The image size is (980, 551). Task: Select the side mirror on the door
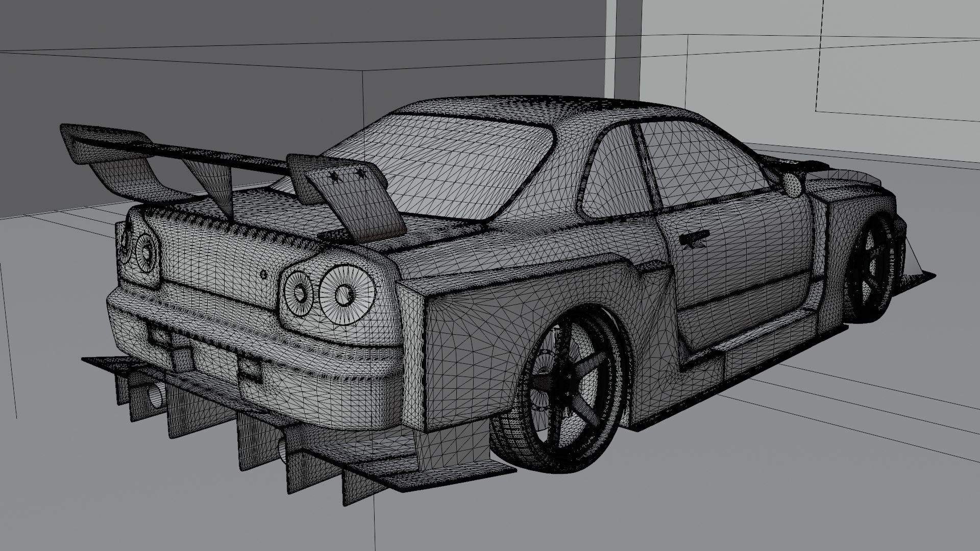coord(793,185)
